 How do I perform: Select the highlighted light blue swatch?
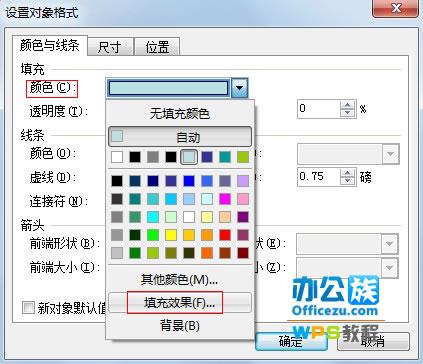[189, 157]
